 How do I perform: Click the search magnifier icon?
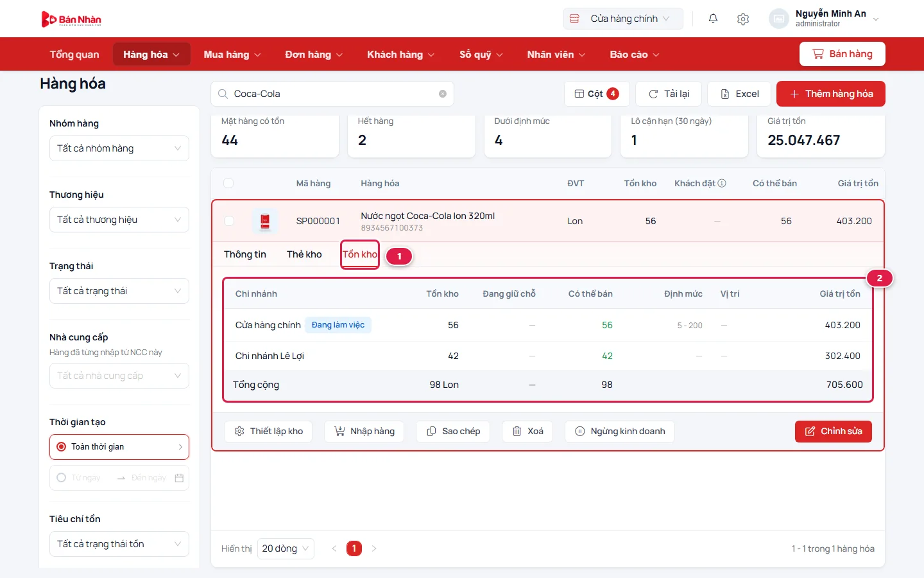click(x=223, y=94)
